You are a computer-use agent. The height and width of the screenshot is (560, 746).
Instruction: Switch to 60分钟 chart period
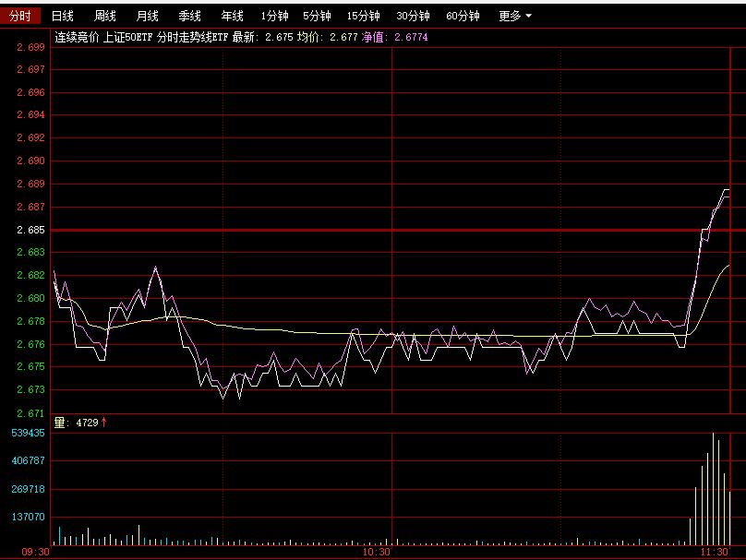tap(463, 17)
